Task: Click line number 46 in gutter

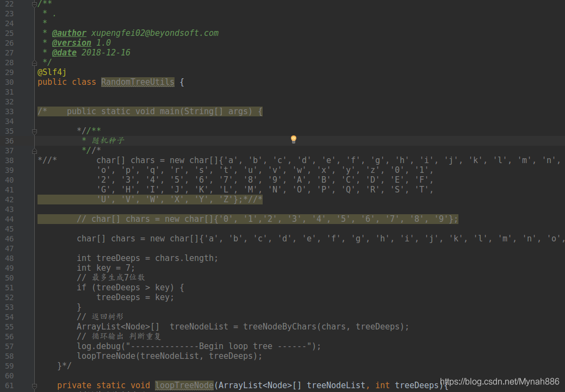Action: [9, 239]
